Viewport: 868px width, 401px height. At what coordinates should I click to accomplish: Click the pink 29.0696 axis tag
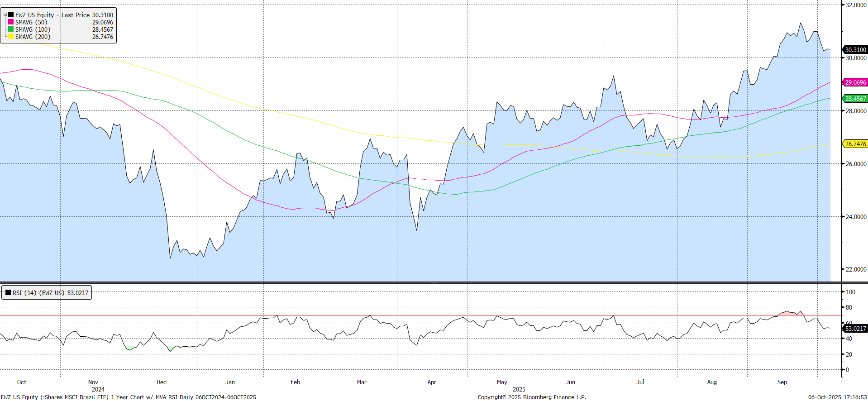(x=855, y=82)
